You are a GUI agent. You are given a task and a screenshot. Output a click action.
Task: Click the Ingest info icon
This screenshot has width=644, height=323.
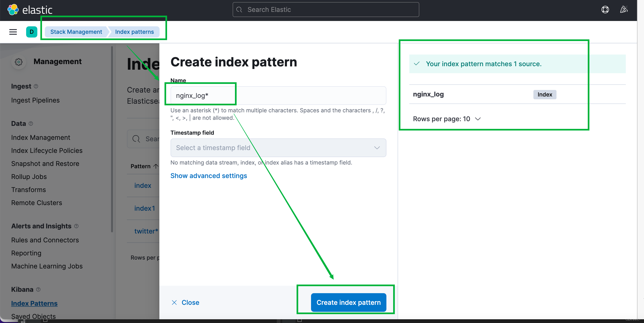[36, 86]
